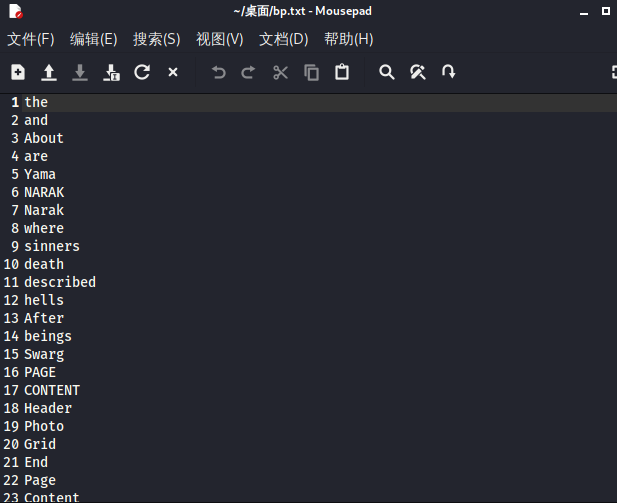Click the window title "~/桌面/bp.txt - Mousepad"
617x503 pixels.
303,11
